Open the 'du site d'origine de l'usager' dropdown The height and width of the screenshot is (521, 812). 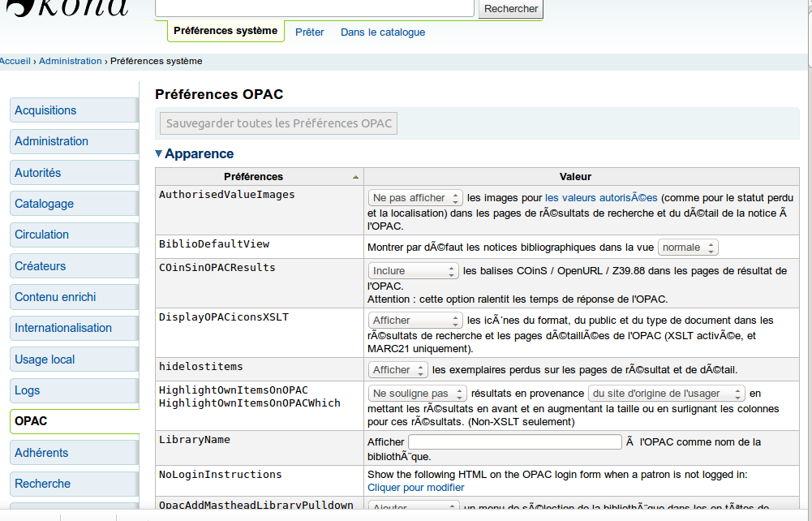tap(665, 394)
